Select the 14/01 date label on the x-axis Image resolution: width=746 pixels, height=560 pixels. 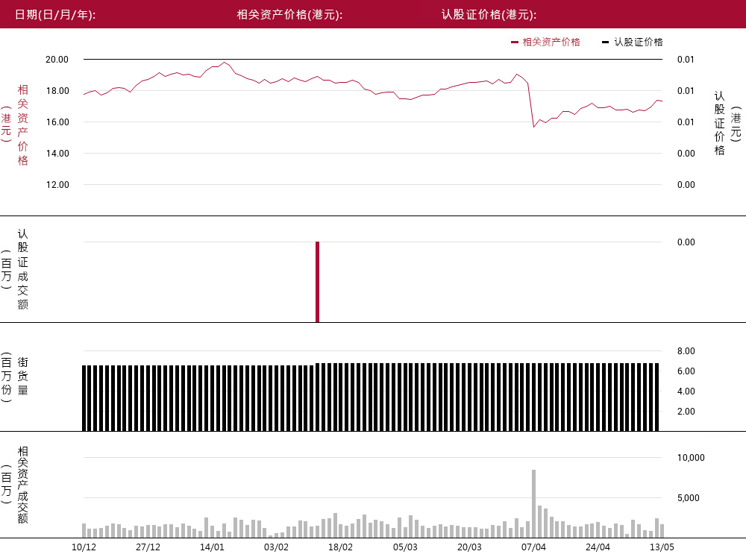(x=212, y=547)
